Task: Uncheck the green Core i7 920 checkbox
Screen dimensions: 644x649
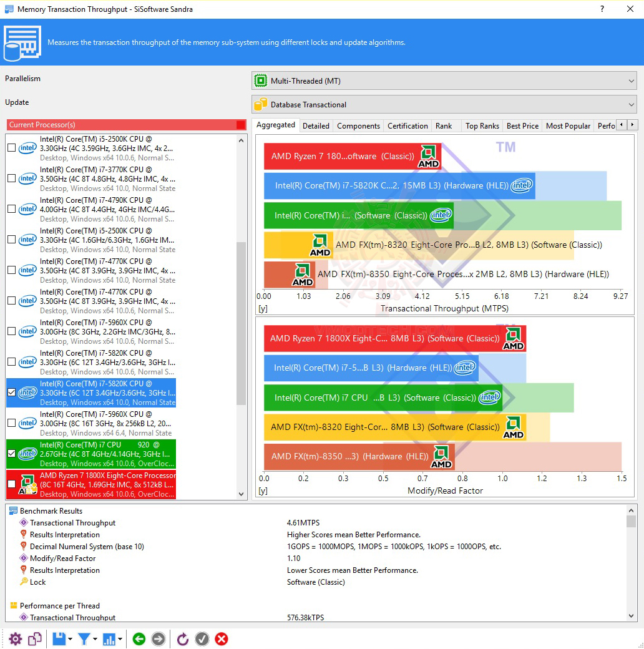Action: [12, 454]
